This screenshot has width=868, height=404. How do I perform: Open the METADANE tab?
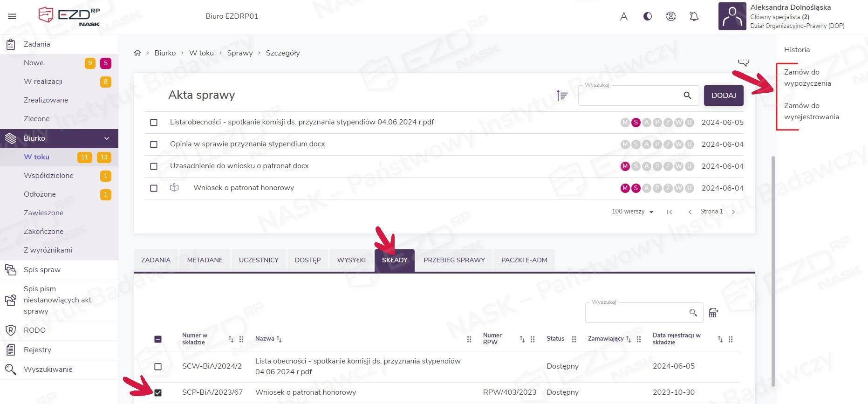pos(205,260)
